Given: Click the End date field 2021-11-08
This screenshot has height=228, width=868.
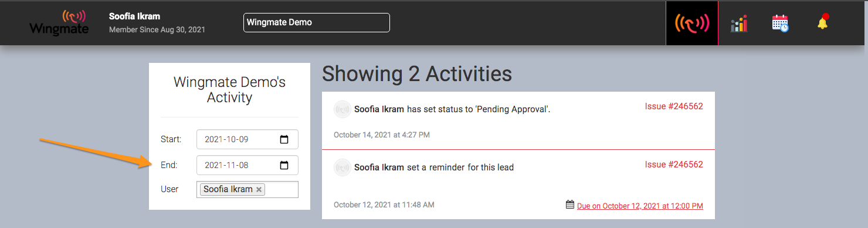Looking at the screenshot, I should pos(247,166).
